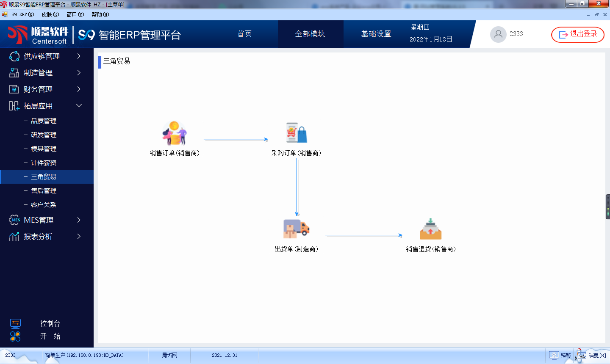The image size is (610, 364).
Task: Open the 窗口(W) window menu
Action: coord(75,14)
